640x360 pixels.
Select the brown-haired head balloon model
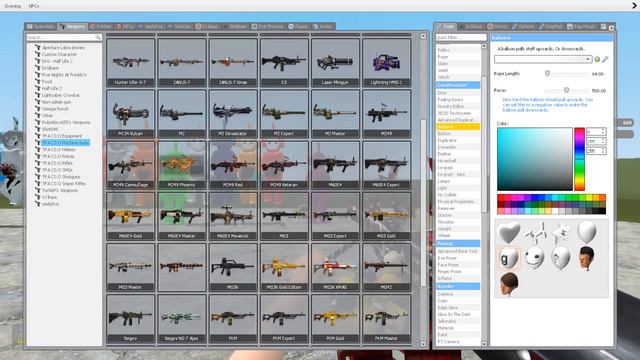pos(509,284)
